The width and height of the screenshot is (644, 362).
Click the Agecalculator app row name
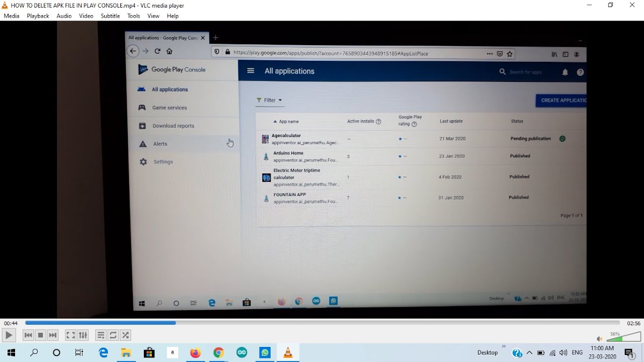286,136
